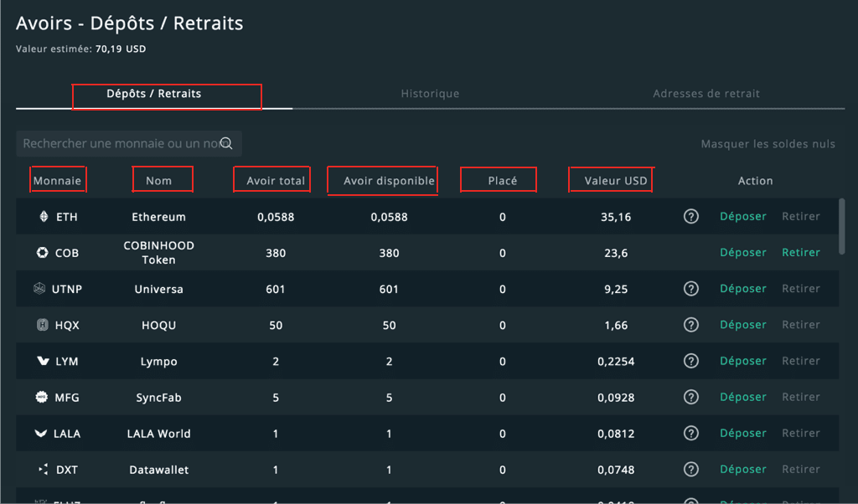This screenshot has height=504, width=858.
Task: Open the Adresses de retrait tab
Action: click(706, 94)
